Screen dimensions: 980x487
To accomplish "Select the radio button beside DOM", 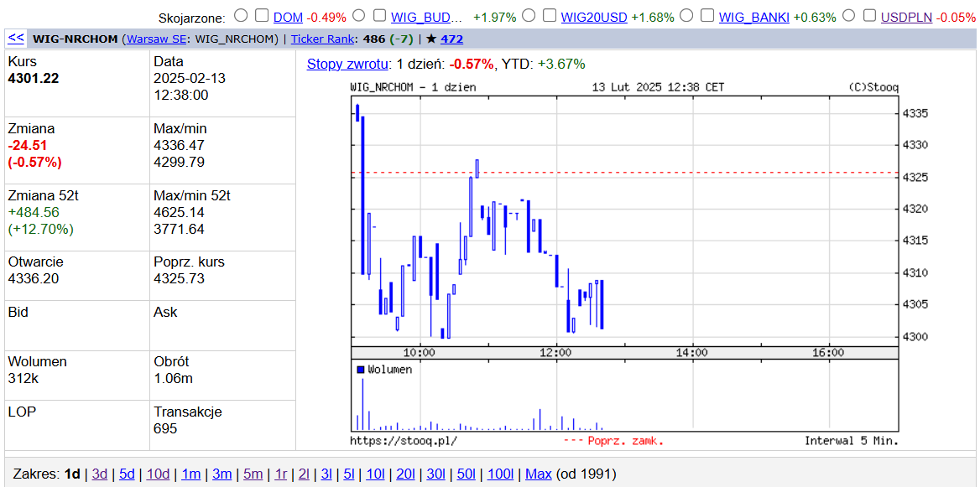I will coord(241,15).
